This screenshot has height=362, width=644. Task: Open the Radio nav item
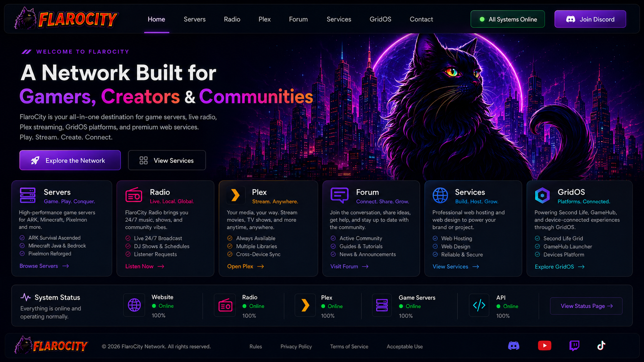click(232, 19)
